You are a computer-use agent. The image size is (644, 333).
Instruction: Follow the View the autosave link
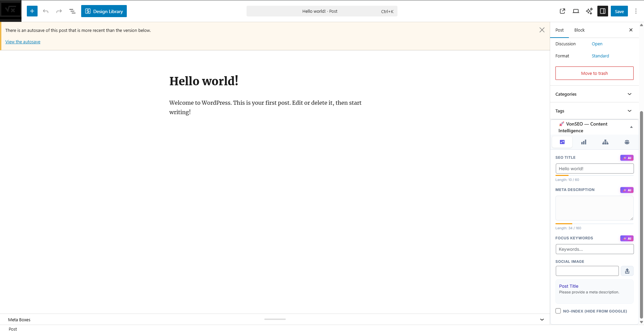tap(23, 42)
